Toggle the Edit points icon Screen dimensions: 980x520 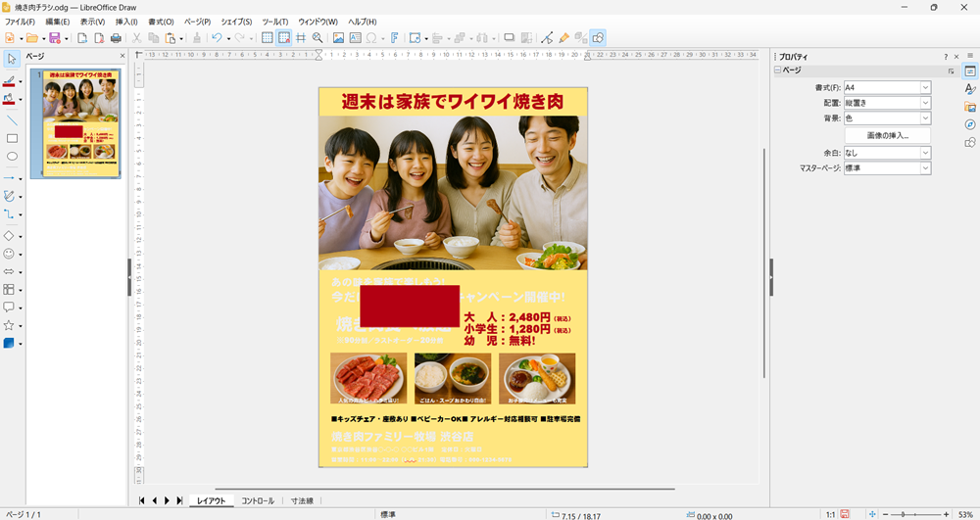(547, 38)
